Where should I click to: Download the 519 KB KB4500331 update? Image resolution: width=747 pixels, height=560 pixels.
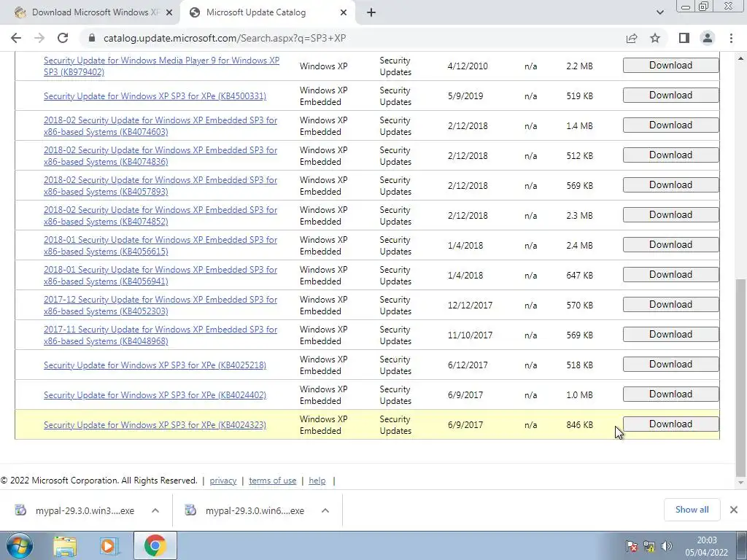(671, 96)
